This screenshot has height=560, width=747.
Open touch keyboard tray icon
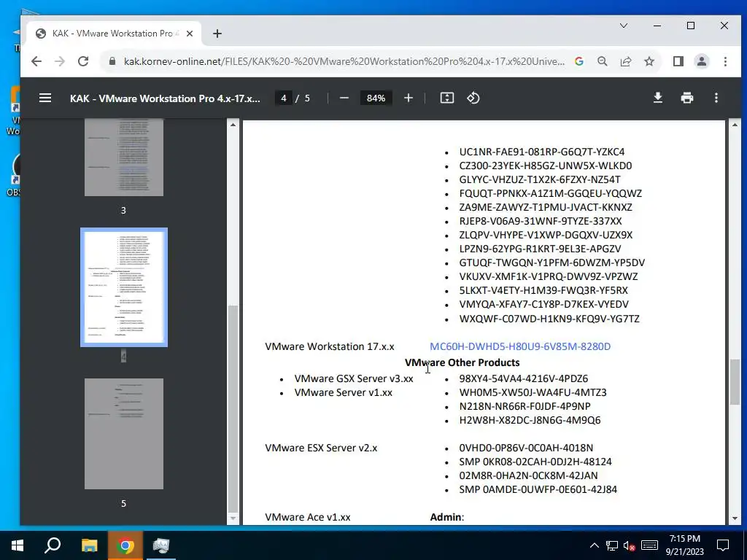pyautogui.click(x=649, y=545)
